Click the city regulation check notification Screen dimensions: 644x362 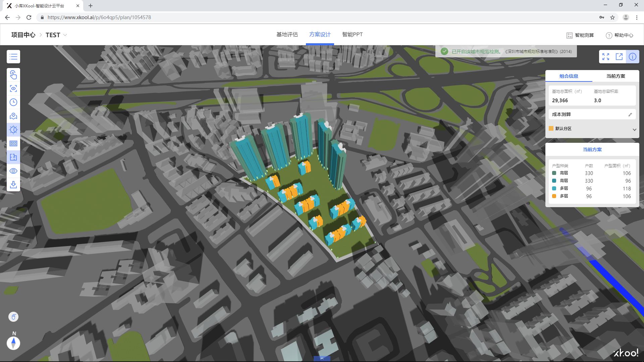pos(506,51)
